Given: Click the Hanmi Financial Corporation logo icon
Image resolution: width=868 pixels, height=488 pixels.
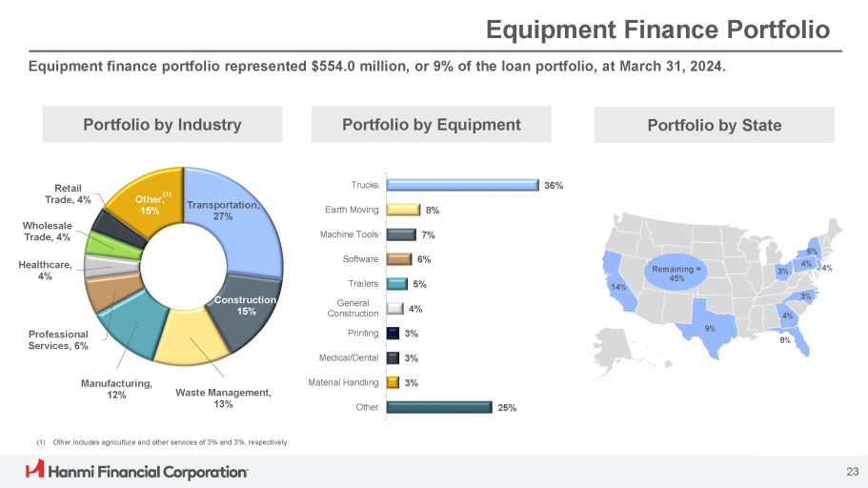Looking at the screenshot, I should point(35,470).
